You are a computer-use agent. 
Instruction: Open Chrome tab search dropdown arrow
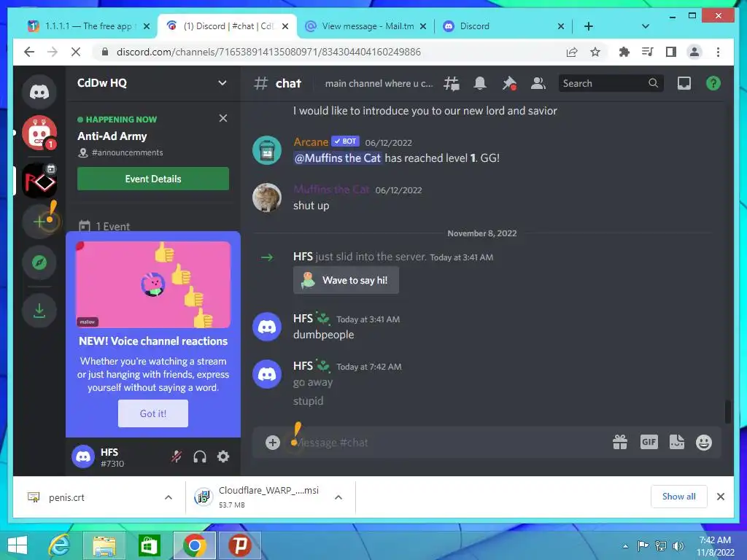645,26
